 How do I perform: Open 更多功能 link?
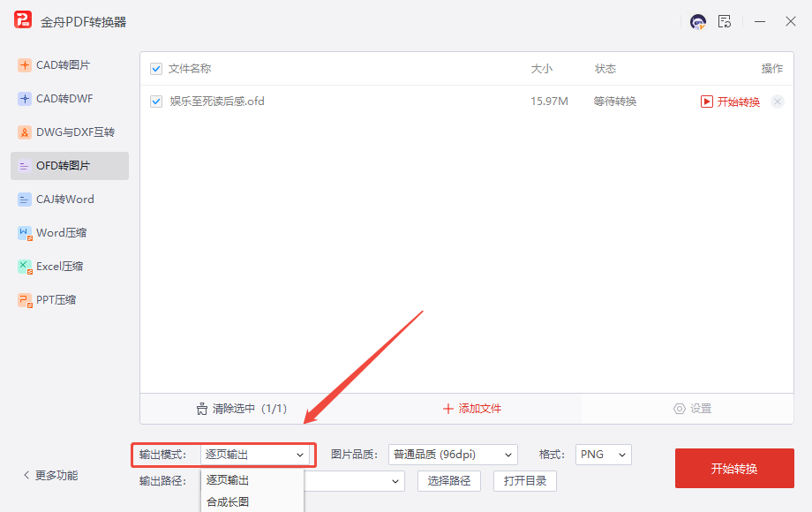(56, 475)
